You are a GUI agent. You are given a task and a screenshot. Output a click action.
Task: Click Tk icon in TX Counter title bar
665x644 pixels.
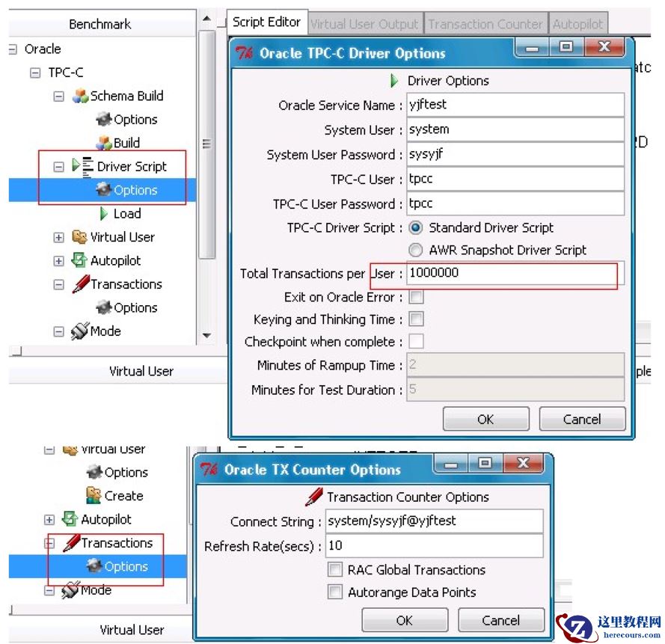(209, 469)
